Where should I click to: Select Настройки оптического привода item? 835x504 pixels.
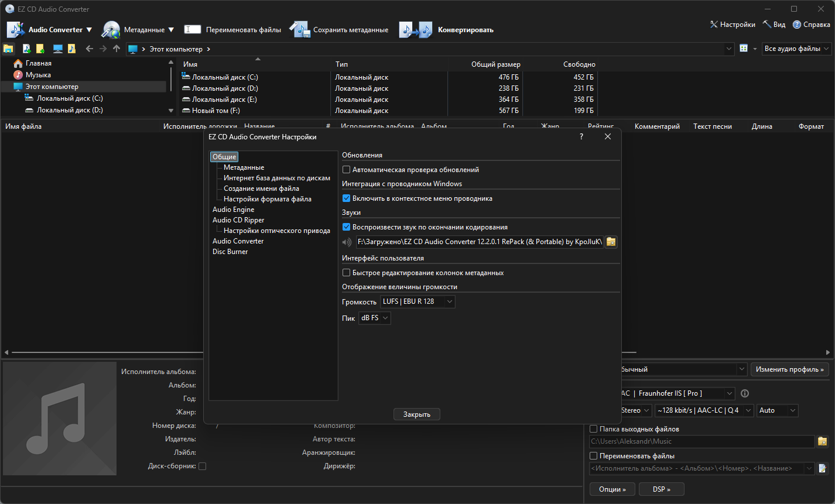(277, 231)
